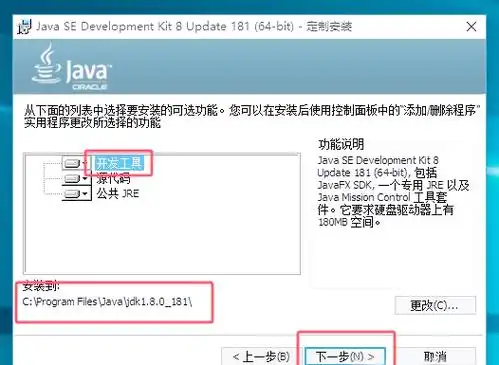Click the 180MB 空间 description text
This screenshot has width=499, height=365.
pyautogui.click(x=349, y=222)
